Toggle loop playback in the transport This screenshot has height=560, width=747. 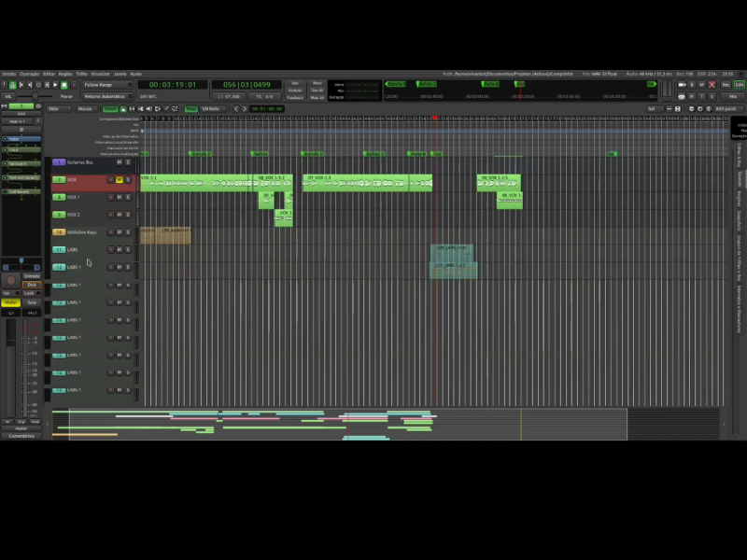click(x=37, y=85)
